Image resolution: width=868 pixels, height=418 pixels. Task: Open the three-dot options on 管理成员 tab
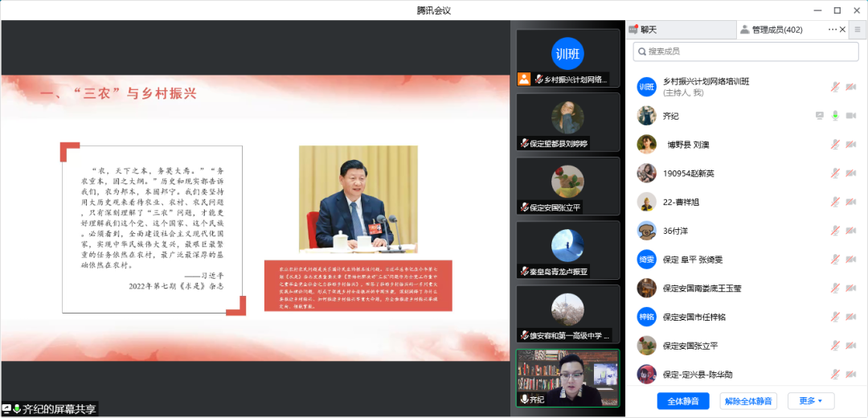[x=833, y=30]
